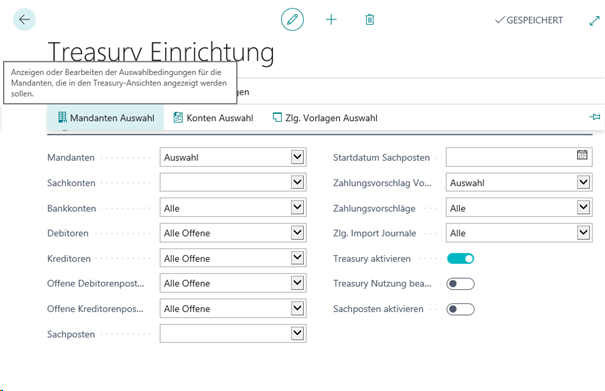Expand the Mandanten dropdown

tap(297, 157)
